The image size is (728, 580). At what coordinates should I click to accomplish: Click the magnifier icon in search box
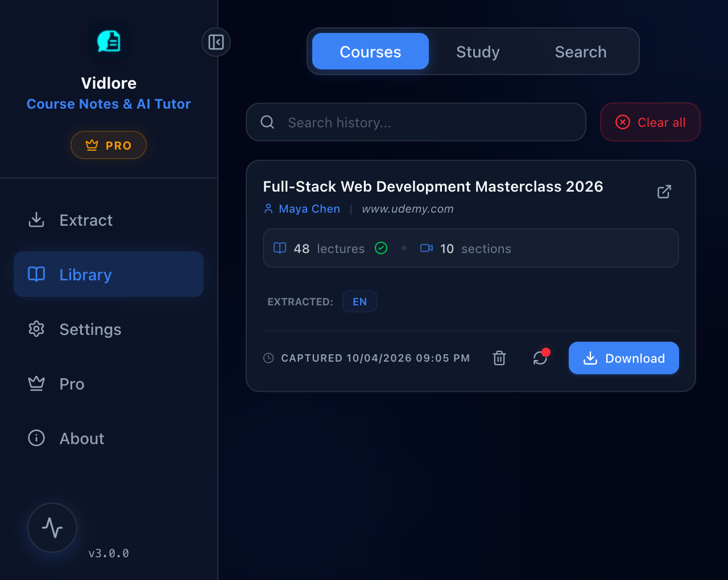click(267, 122)
